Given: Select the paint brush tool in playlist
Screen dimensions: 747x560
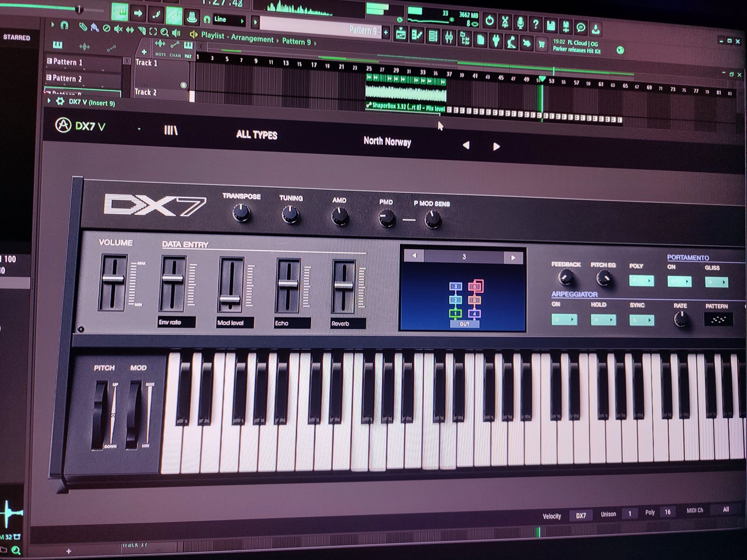Looking at the screenshot, I should (95, 28).
